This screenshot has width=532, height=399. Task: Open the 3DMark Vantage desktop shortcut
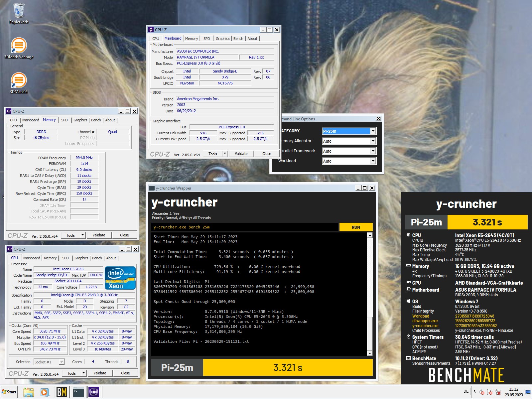click(19, 48)
